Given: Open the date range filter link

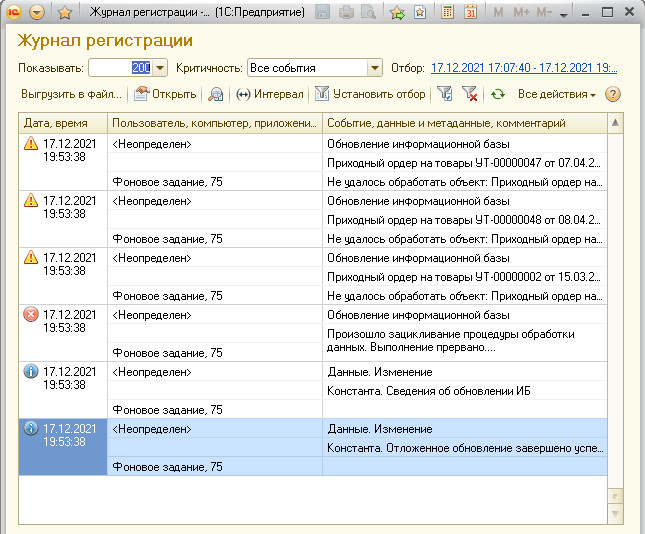Looking at the screenshot, I should [523, 68].
